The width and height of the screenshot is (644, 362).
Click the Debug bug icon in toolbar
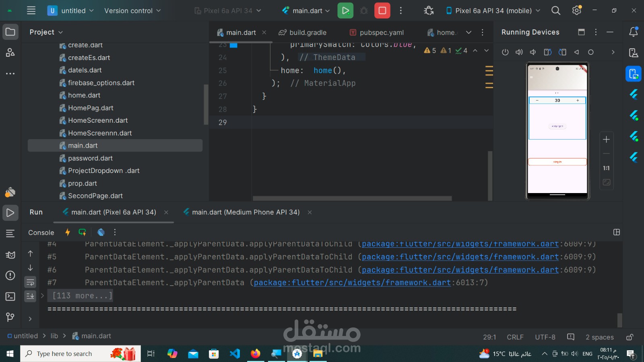[x=364, y=11]
